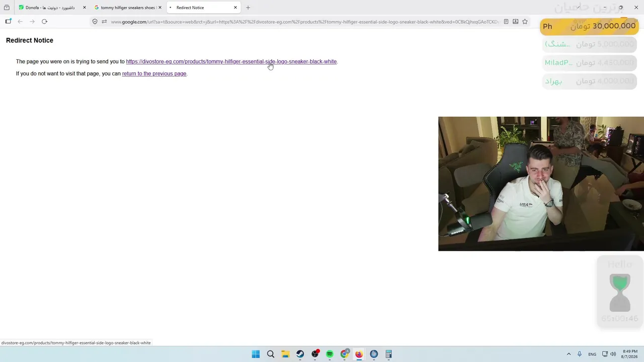Switch to the Donofa dashboard tab
The width and height of the screenshot is (644, 362).
click(x=52, y=8)
